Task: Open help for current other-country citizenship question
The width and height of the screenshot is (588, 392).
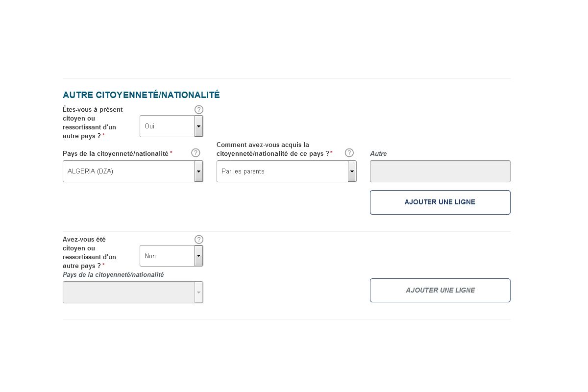Action: point(198,110)
